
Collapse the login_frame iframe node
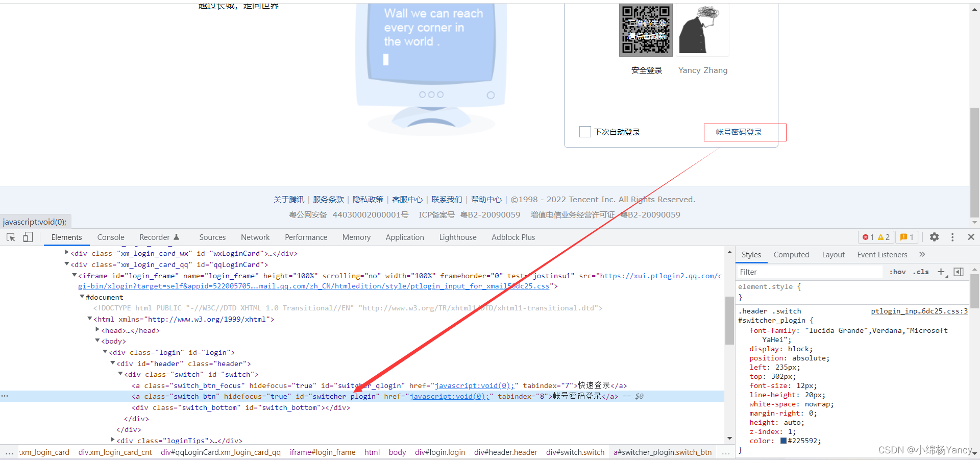coord(74,275)
